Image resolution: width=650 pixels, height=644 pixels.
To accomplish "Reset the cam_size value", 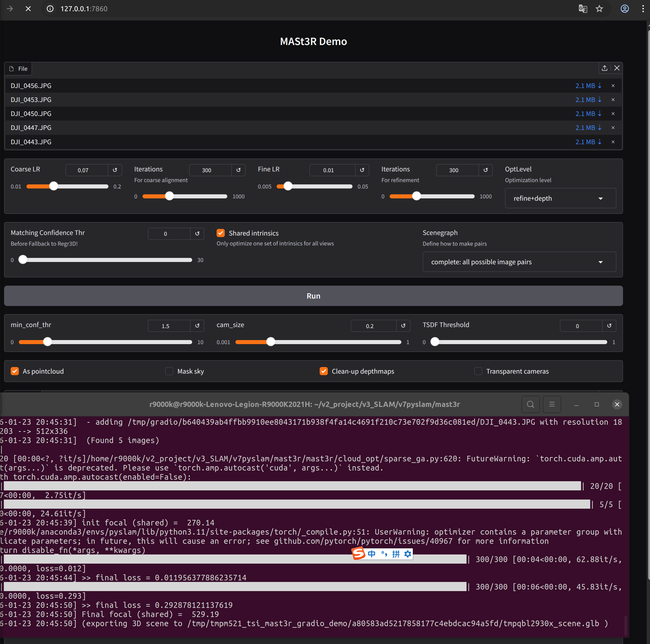I will 403,326.
